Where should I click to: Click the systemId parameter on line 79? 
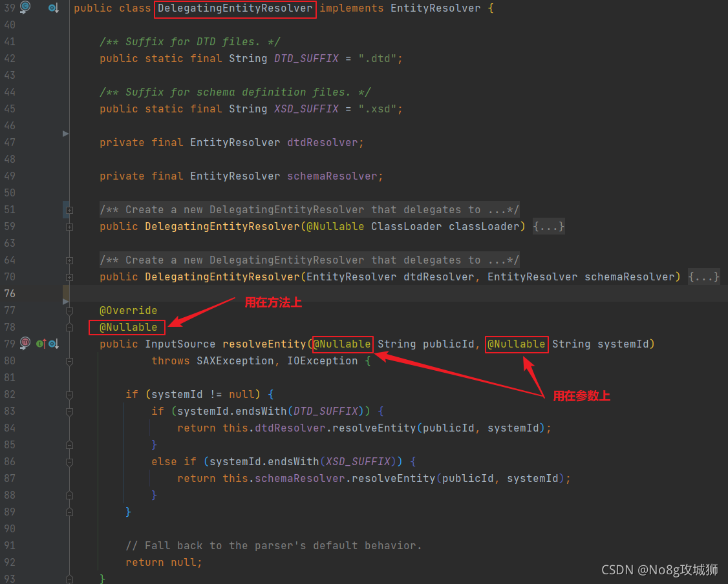tap(623, 344)
